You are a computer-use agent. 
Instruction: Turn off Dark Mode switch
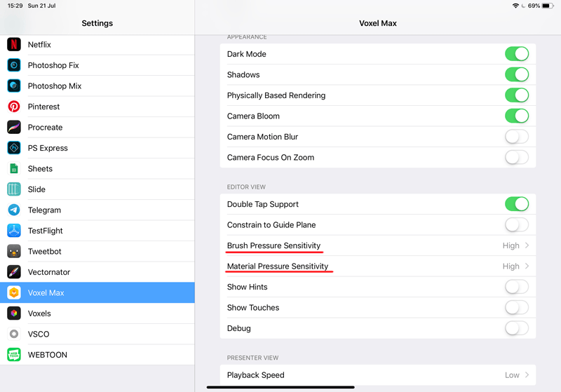(517, 54)
